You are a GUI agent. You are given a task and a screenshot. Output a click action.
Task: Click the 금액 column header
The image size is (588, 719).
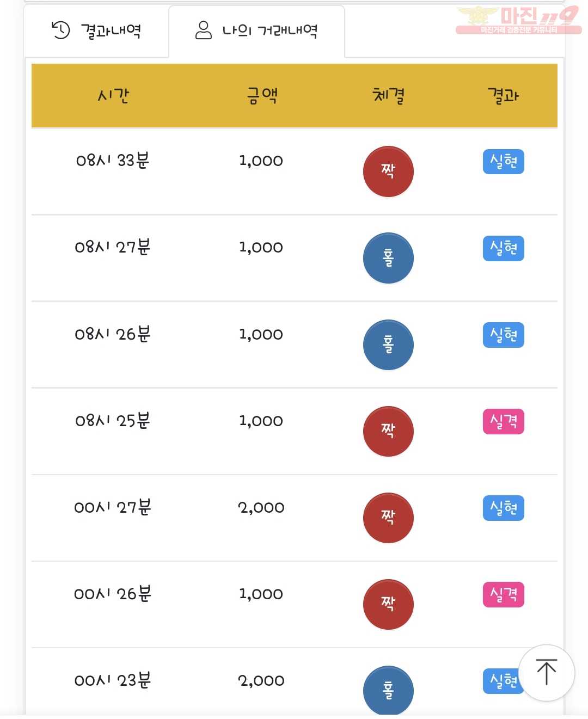pyautogui.click(x=262, y=96)
